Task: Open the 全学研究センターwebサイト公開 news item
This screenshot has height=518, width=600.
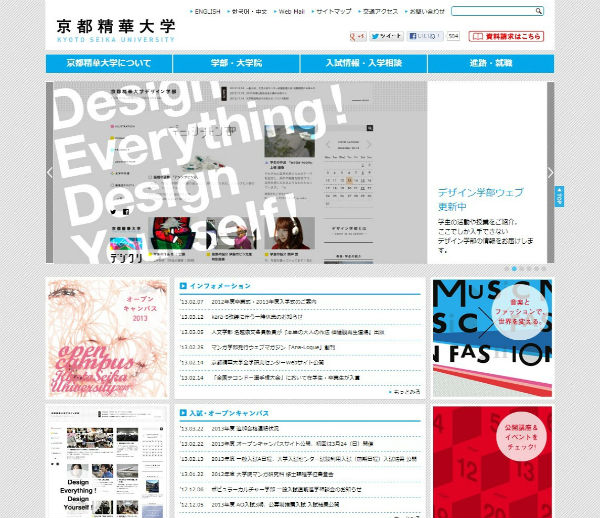Action: click(267, 362)
